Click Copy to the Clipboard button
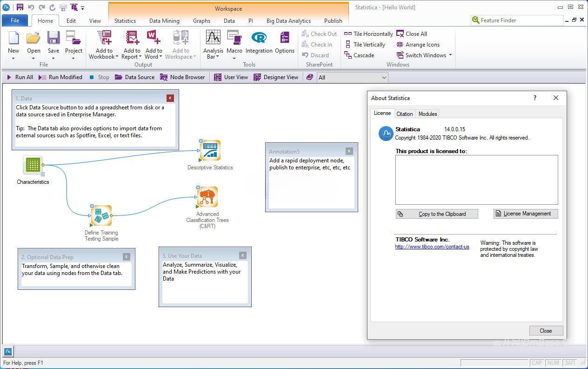 [x=437, y=214]
